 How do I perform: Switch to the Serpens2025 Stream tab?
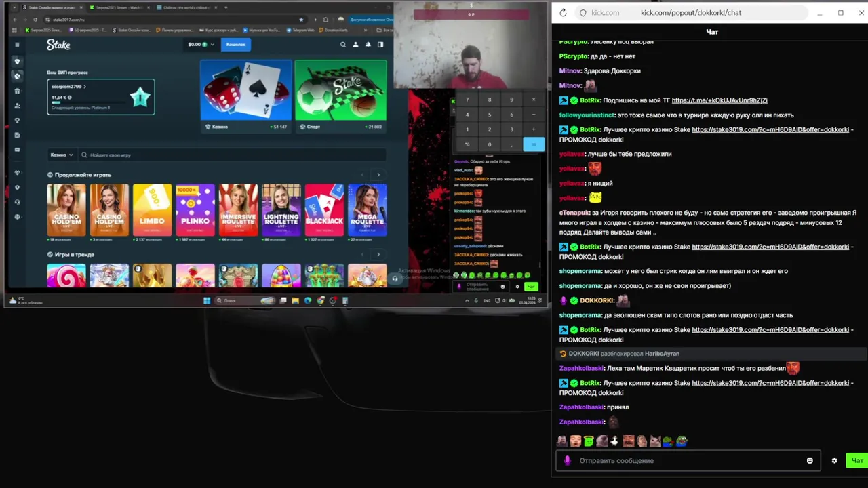pyautogui.click(x=119, y=7)
